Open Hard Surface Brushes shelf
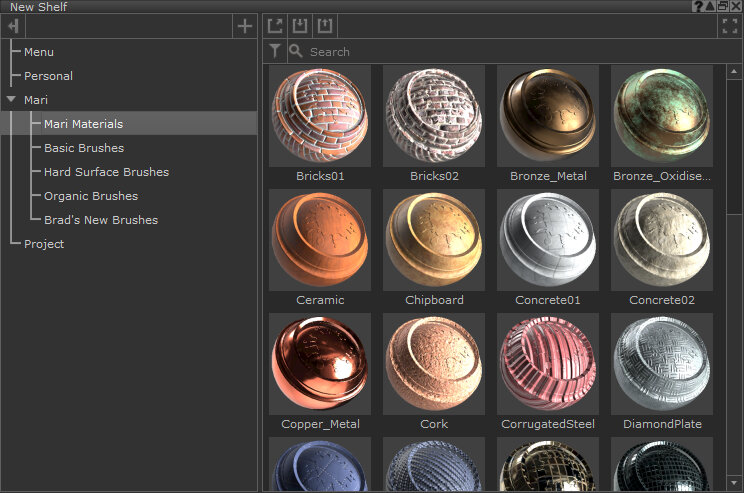Viewport: 744px width, 493px height. pos(106,172)
